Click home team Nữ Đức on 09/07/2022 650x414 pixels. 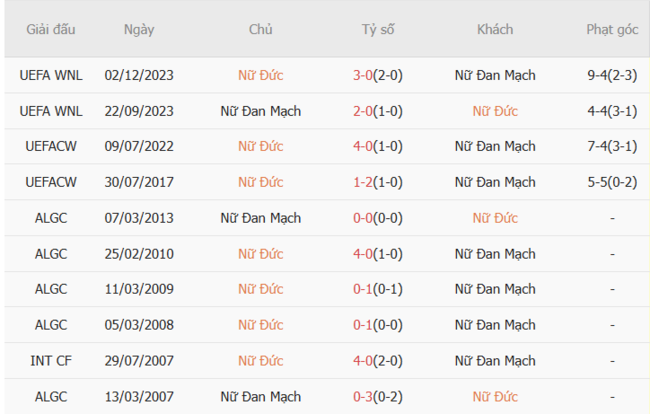tap(260, 146)
